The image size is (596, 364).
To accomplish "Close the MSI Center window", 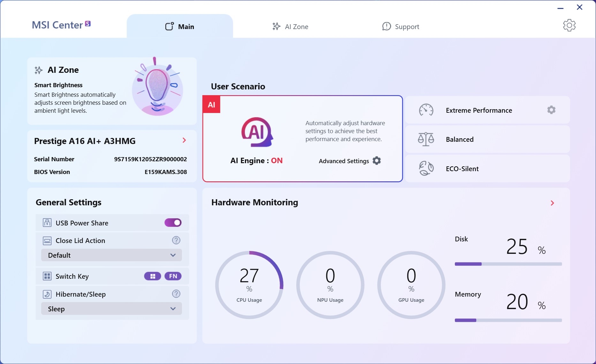I will click(580, 7).
